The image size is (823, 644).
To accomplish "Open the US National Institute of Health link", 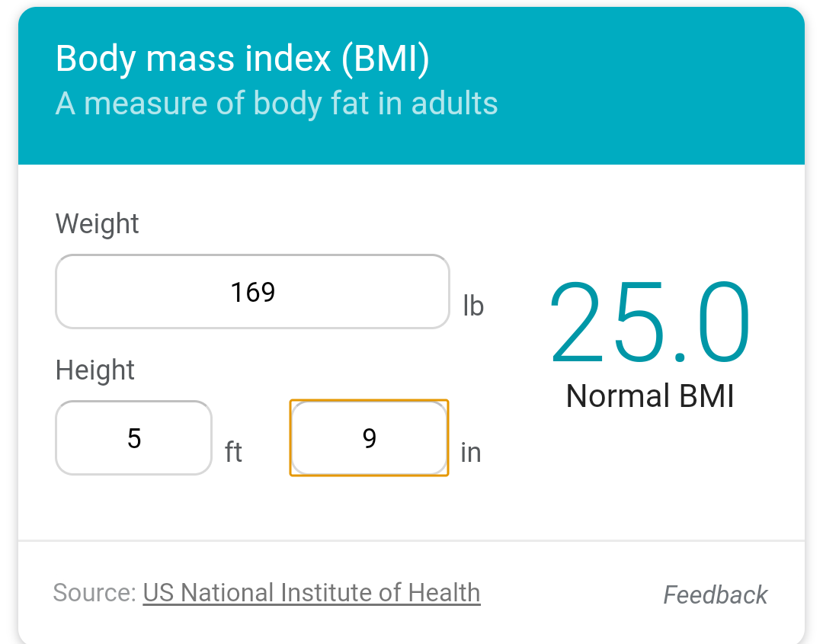I will point(311,593).
